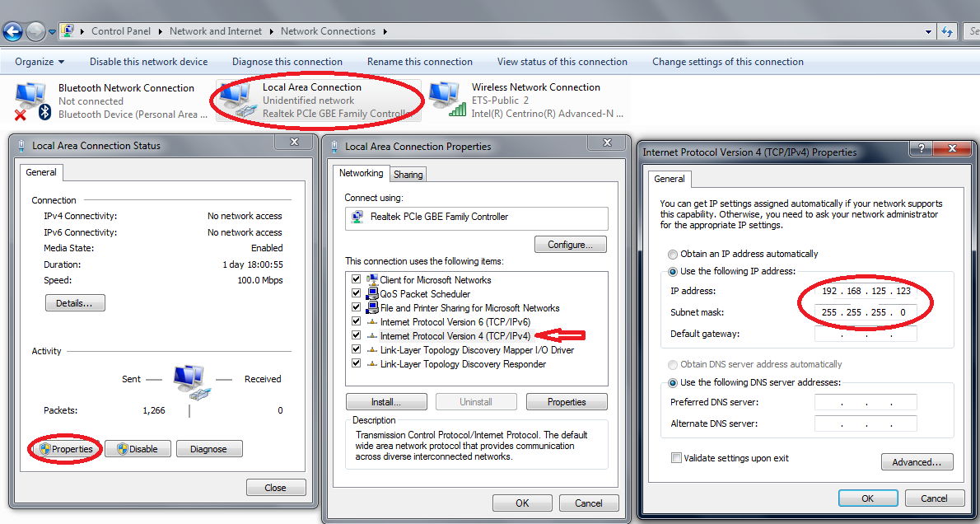The height and width of the screenshot is (524, 980).
Task: Expand the address bar history dropdown arrow
Action: [x=928, y=31]
